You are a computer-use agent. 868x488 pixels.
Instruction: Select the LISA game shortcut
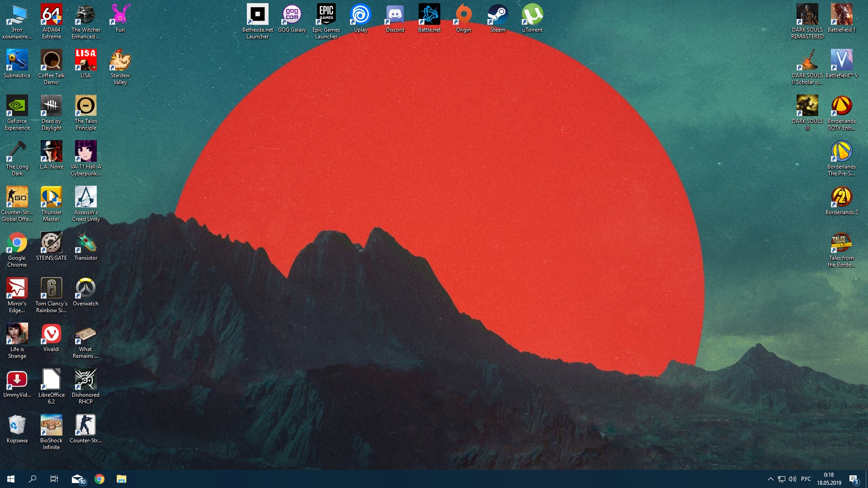[x=85, y=64]
